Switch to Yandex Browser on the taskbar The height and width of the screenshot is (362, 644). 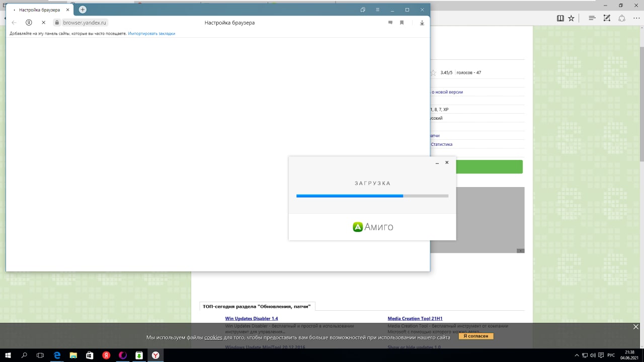(x=155, y=355)
